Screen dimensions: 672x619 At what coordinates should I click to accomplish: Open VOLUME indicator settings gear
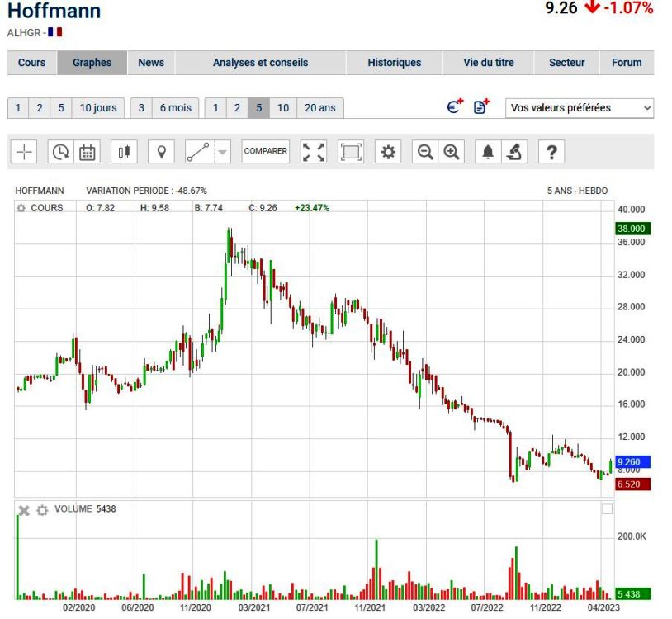coord(42,510)
